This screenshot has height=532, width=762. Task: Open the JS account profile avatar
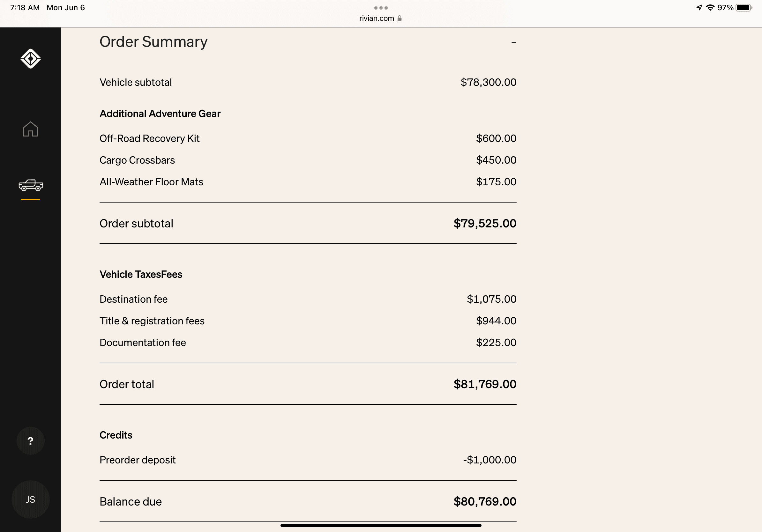coord(31,499)
